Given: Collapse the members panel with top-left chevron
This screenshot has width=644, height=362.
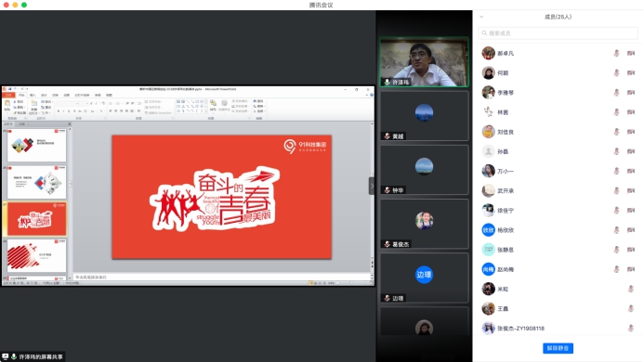Looking at the screenshot, I should 481,17.
